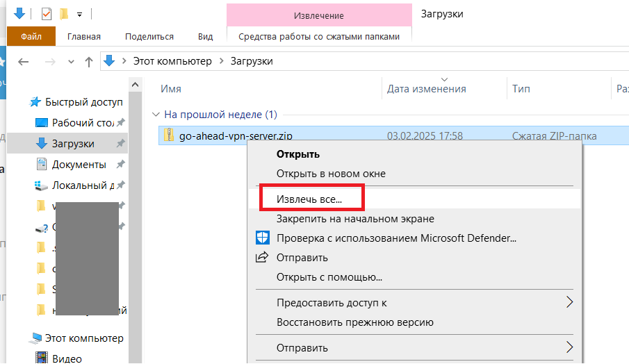Screen dimensions: 629x364
Task: Click the go-ahead-vpn-server.zip file icon
Action: (x=168, y=135)
